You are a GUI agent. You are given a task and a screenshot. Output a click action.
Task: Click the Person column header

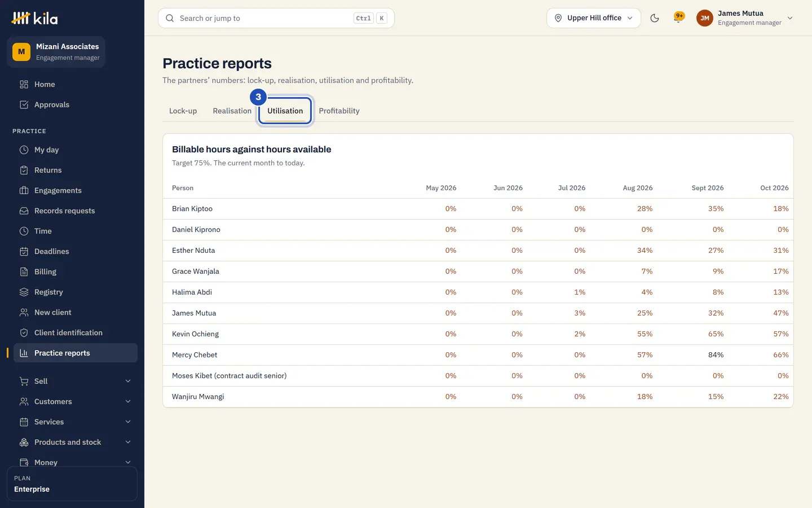pyautogui.click(x=183, y=188)
